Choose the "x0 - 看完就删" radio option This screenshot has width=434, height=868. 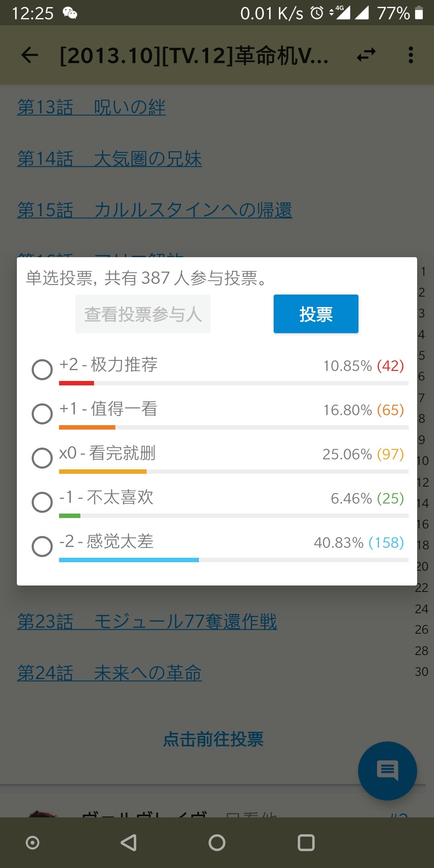tap(42, 458)
